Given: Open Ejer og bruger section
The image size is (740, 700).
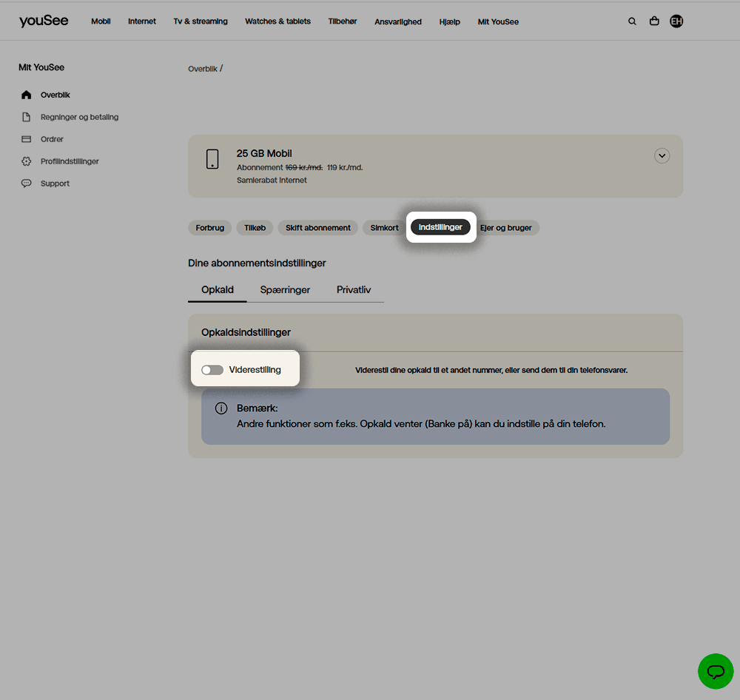Looking at the screenshot, I should 506,228.
